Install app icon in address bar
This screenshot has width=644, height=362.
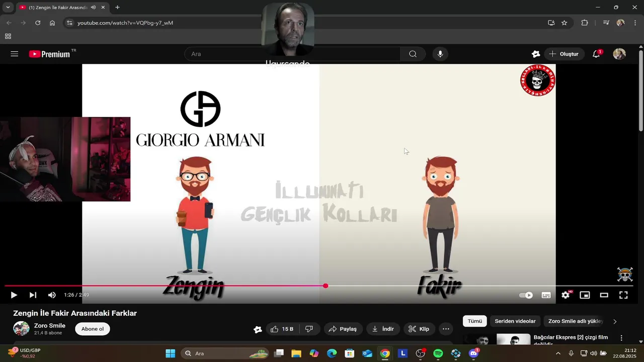551,23
